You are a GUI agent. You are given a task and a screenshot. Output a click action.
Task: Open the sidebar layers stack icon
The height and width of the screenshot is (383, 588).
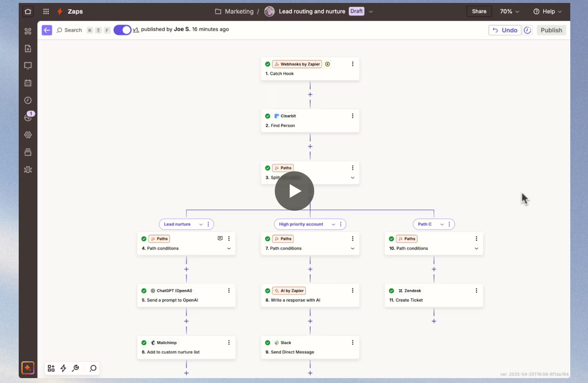28,152
